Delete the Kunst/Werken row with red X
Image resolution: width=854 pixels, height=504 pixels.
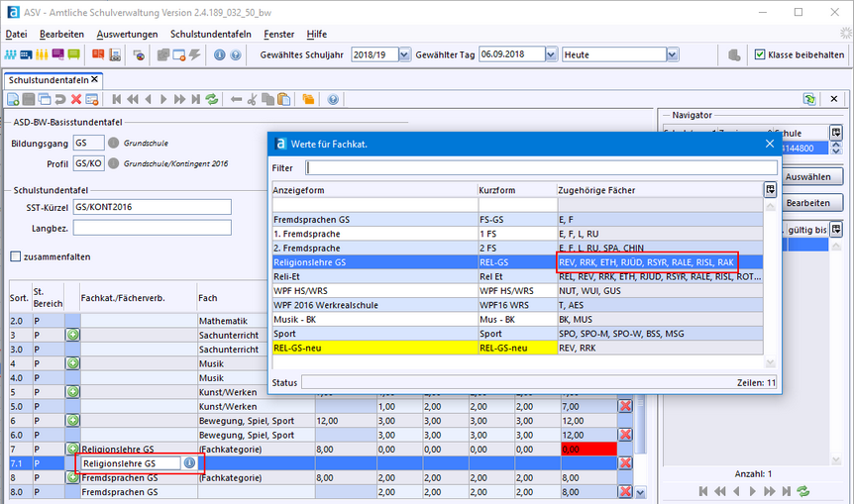[x=625, y=406]
